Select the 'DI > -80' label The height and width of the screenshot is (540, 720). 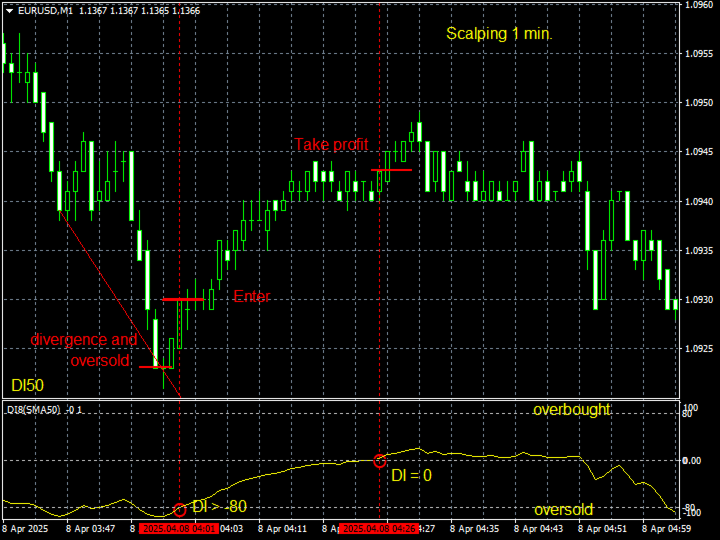coord(219,507)
